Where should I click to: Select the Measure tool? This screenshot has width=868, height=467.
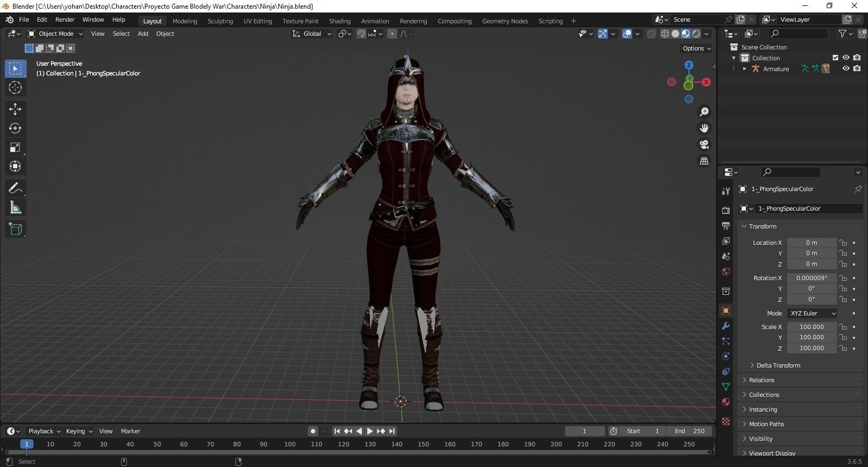point(15,207)
